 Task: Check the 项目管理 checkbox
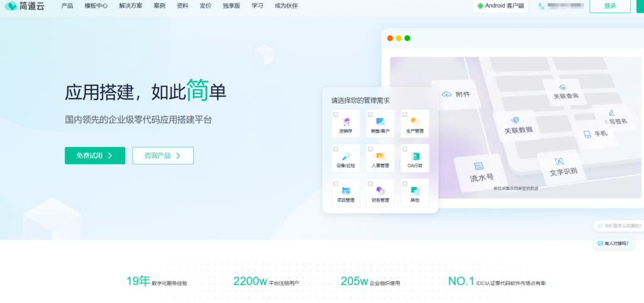click(336, 184)
